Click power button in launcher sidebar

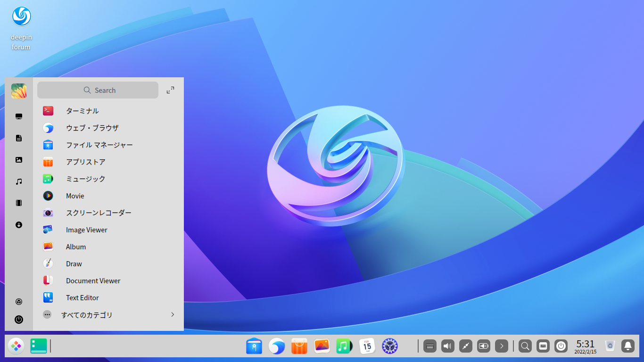tap(19, 320)
